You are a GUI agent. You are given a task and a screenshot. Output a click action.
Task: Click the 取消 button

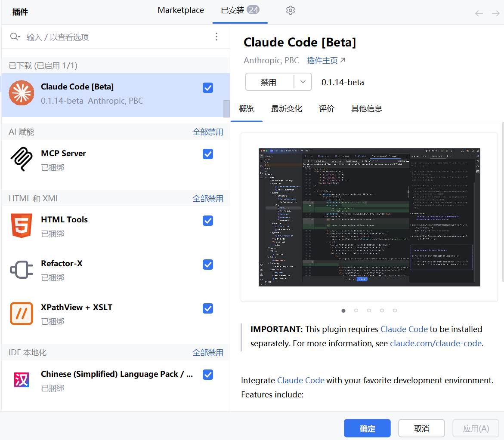tap(421, 428)
